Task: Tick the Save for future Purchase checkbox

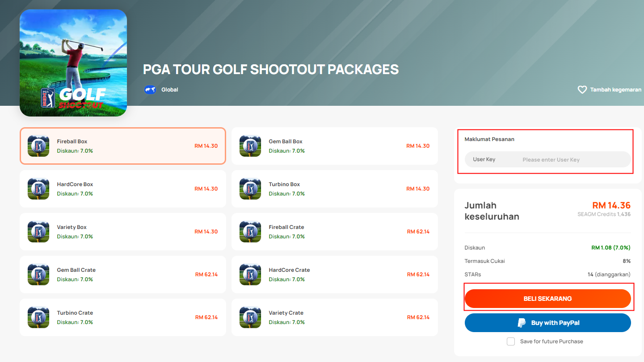Action: [x=511, y=341]
